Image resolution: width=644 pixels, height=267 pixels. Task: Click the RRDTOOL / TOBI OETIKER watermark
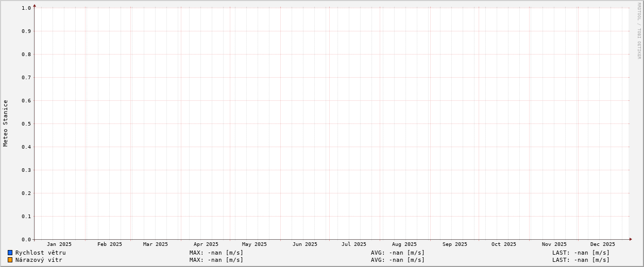pos(639,31)
